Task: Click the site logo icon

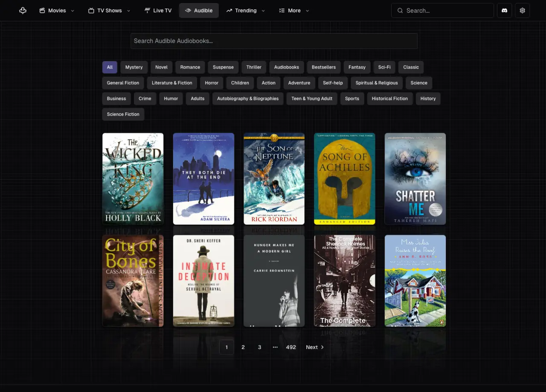Action: (x=23, y=11)
